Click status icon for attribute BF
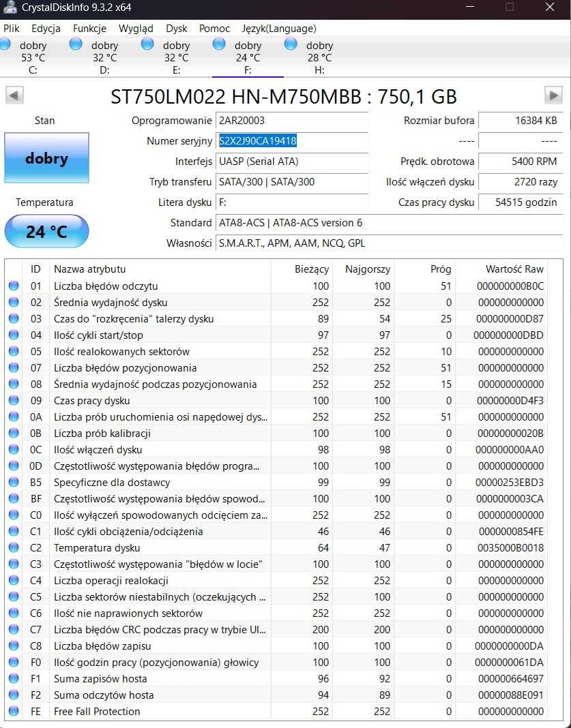571x728 pixels. click(14, 498)
